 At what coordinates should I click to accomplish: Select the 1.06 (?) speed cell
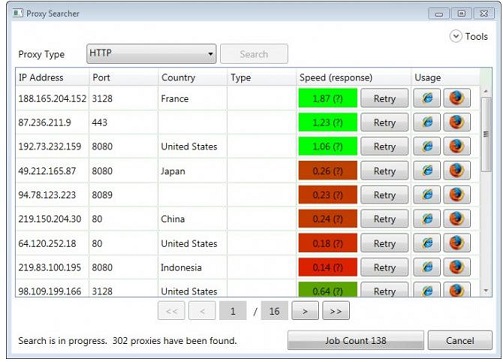coord(328,146)
